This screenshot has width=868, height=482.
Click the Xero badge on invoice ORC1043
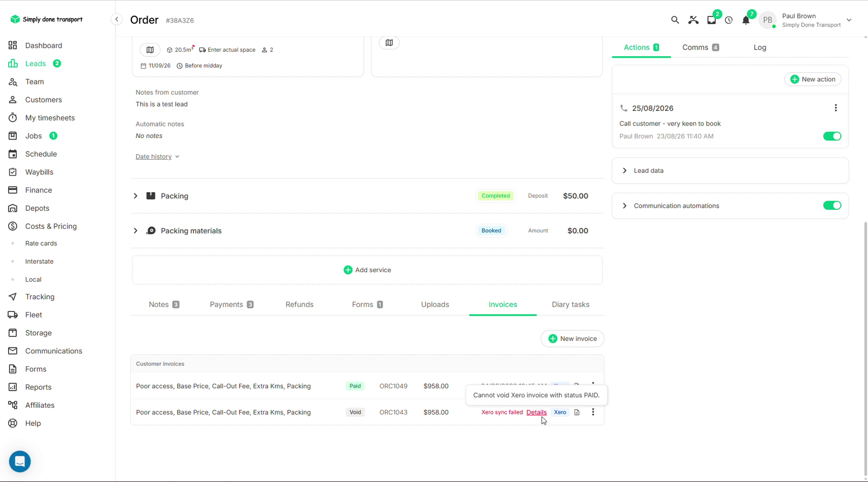560,412
